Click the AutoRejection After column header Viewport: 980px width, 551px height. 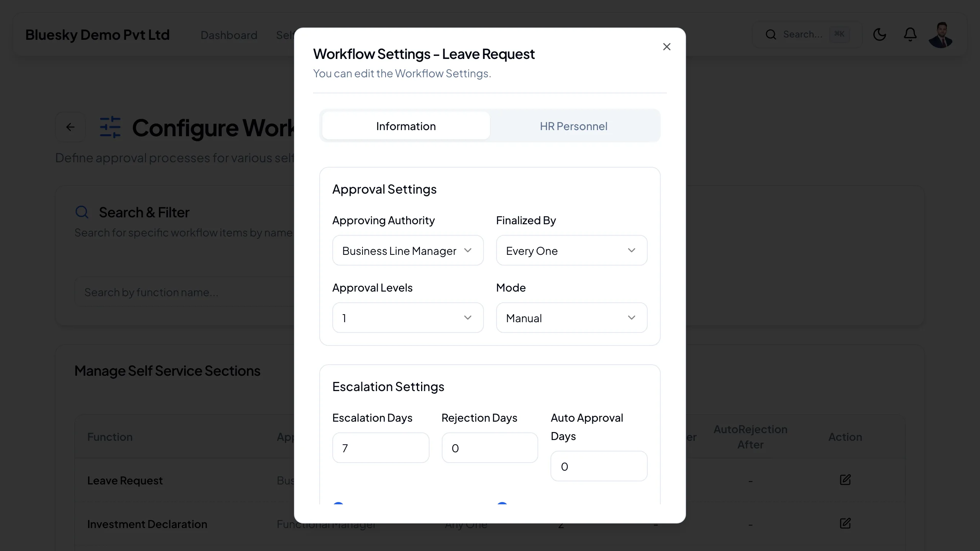pyautogui.click(x=750, y=437)
